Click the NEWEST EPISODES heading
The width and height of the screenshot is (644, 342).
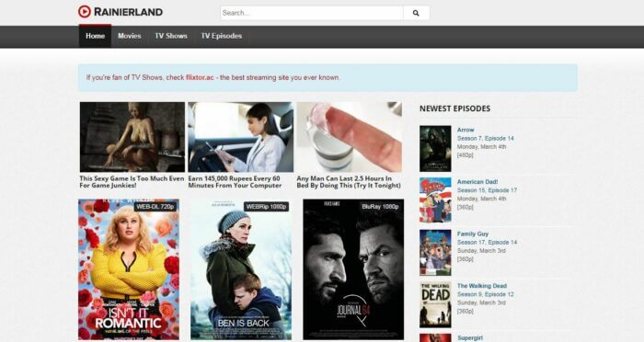click(454, 108)
